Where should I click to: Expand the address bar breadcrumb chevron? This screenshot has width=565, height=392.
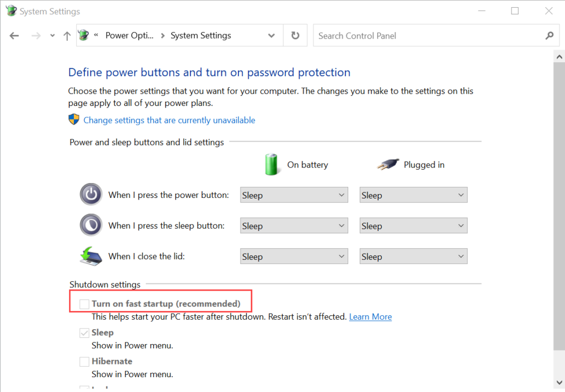(271, 35)
